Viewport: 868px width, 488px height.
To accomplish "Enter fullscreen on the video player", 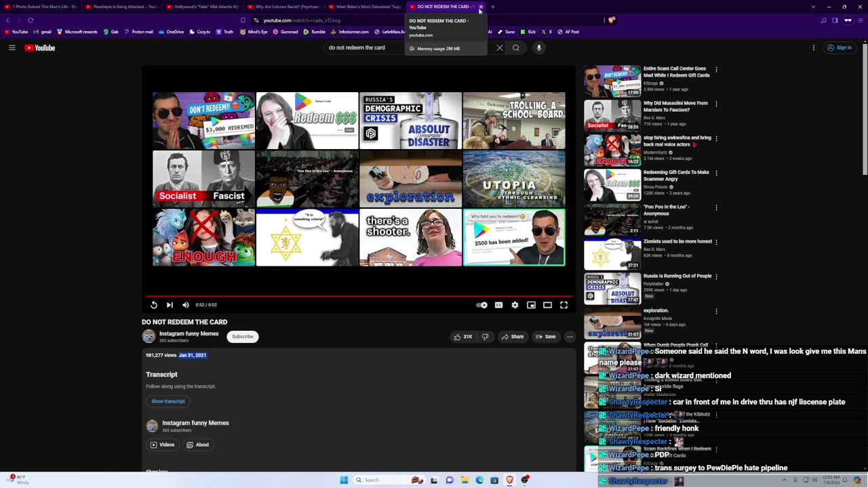I will coord(564,305).
